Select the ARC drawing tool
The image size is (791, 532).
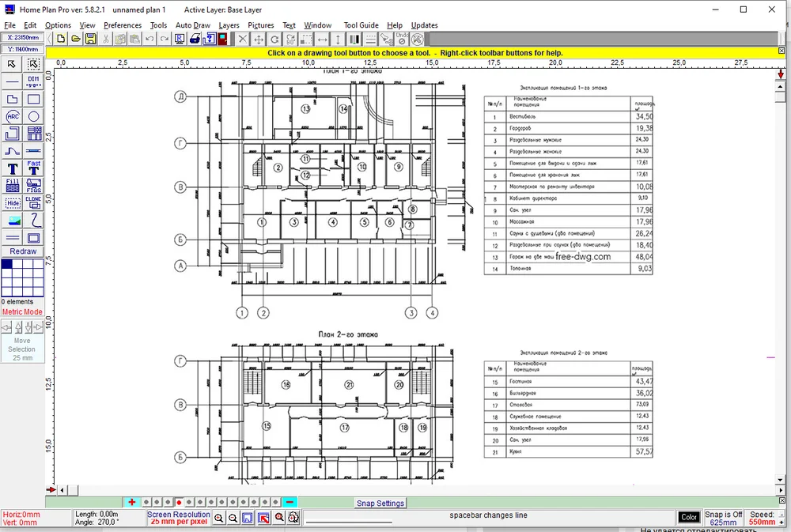[x=13, y=116]
